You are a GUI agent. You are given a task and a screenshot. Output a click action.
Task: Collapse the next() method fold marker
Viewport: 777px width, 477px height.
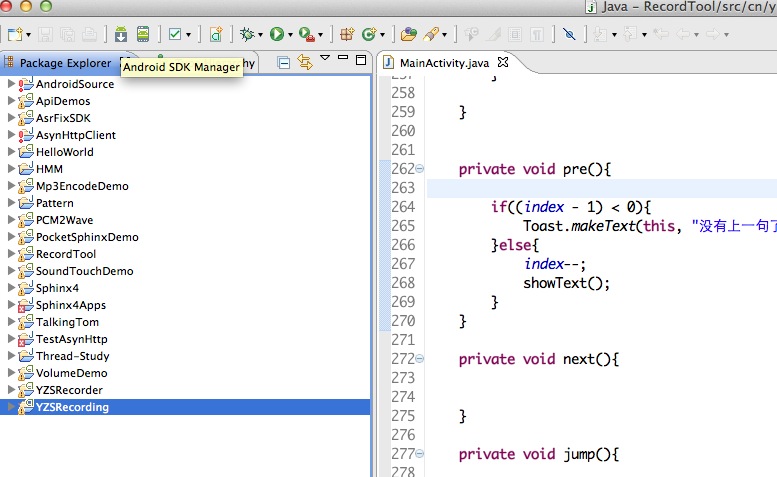coord(420,358)
